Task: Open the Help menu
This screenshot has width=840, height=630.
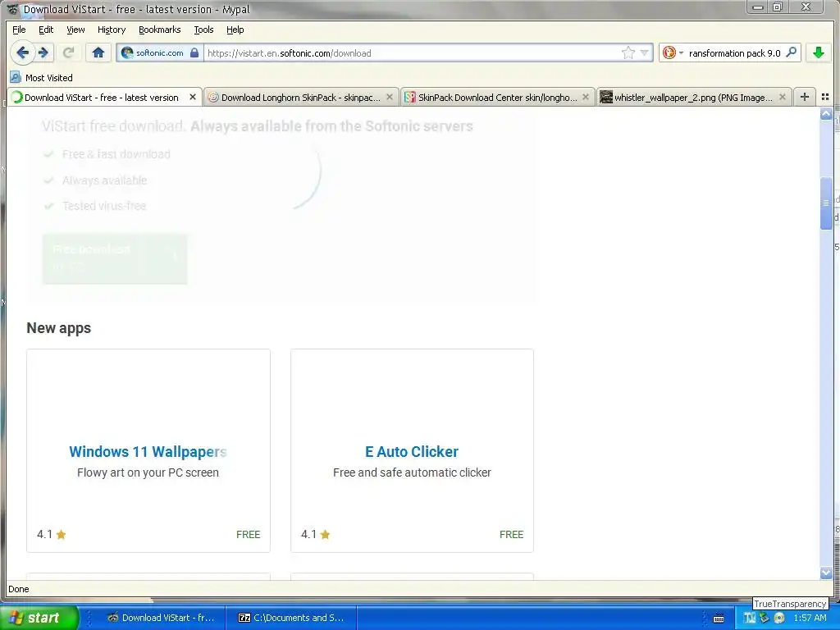Action: click(x=235, y=30)
